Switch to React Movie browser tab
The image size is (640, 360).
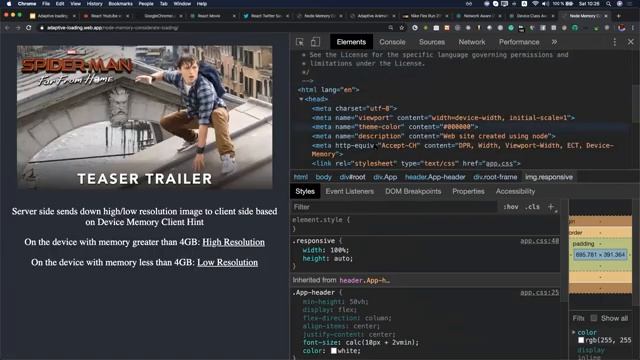[212, 16]
